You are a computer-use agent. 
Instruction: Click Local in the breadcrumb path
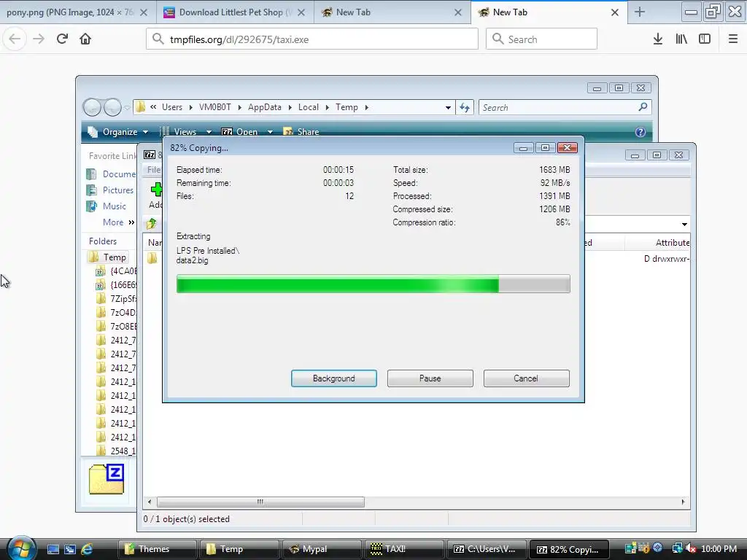click(309, 107)
